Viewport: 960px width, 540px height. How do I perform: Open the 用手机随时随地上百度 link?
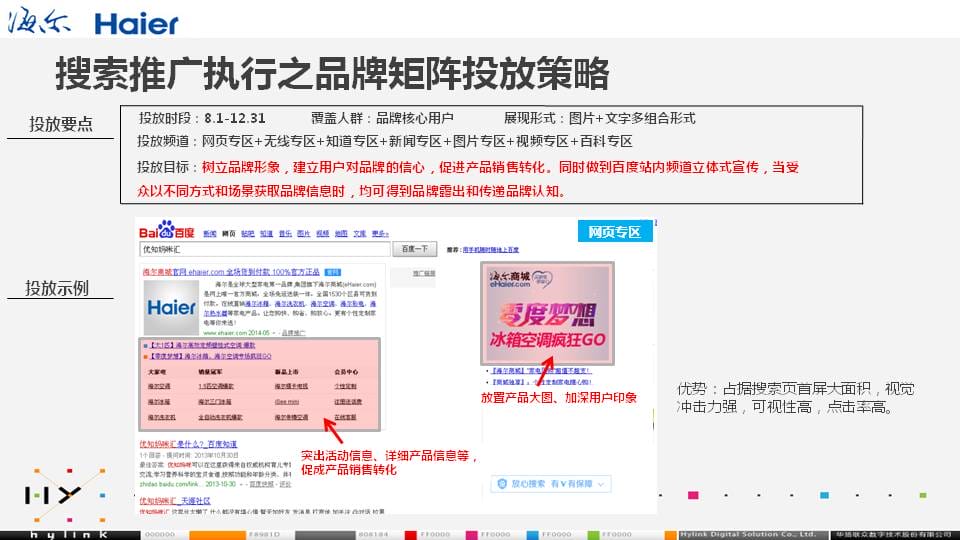(x=490, y=250)
